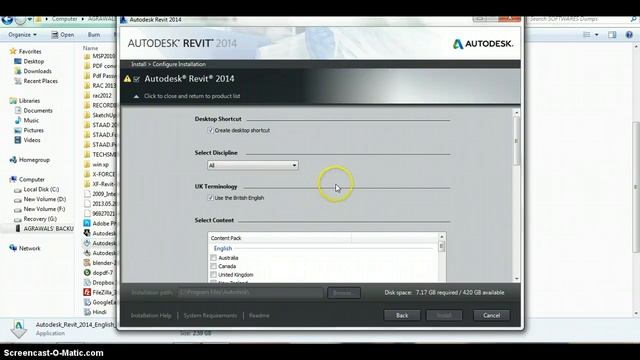Open the System Requirements link
Image resolution: width=640 pixels, height=360 pixels.
tap(210, 316)
